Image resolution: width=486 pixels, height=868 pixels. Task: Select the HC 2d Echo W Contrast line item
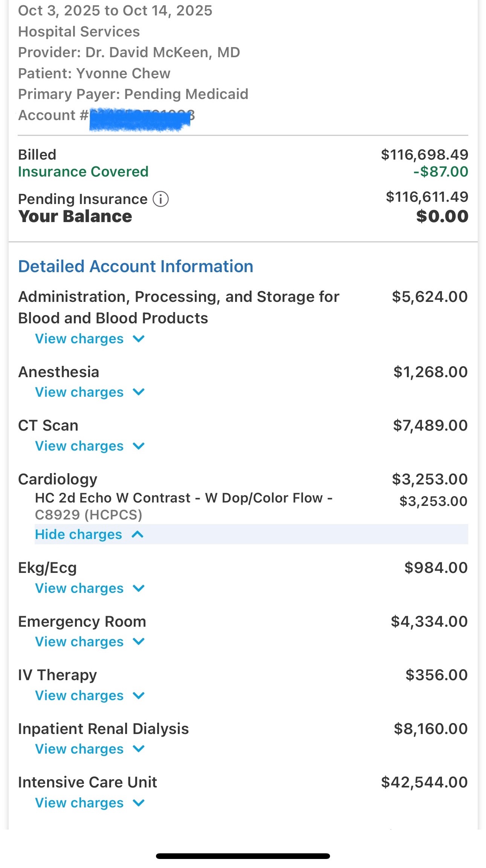183,498
